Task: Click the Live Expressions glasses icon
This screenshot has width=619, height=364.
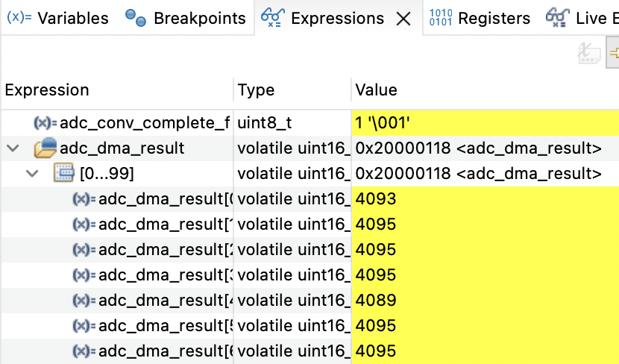Action: tap(556, 18)
